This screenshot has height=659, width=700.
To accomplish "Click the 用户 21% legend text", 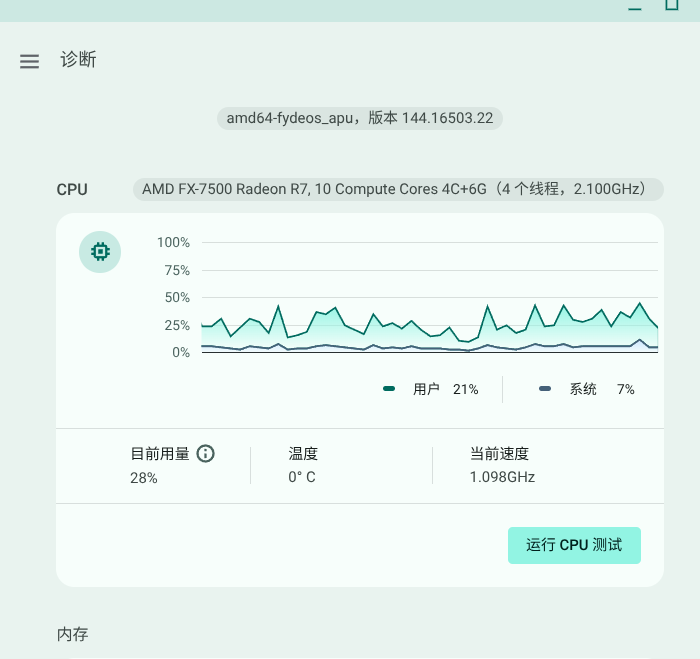I will [x=445, y=389].
